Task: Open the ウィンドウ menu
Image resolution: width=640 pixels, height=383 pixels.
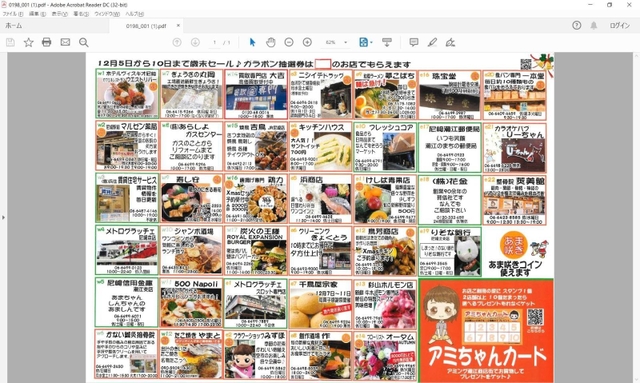Action: click(107, 14)
